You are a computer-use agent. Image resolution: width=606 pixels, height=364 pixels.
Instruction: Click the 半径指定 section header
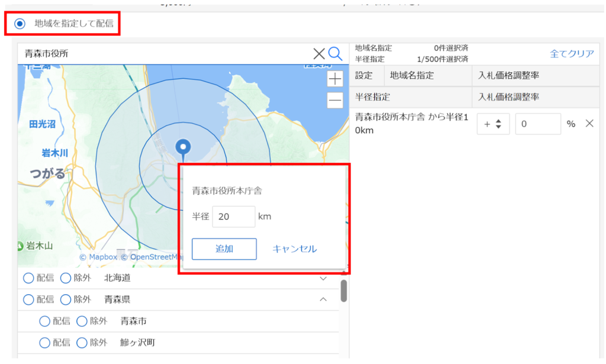(372, 97)
